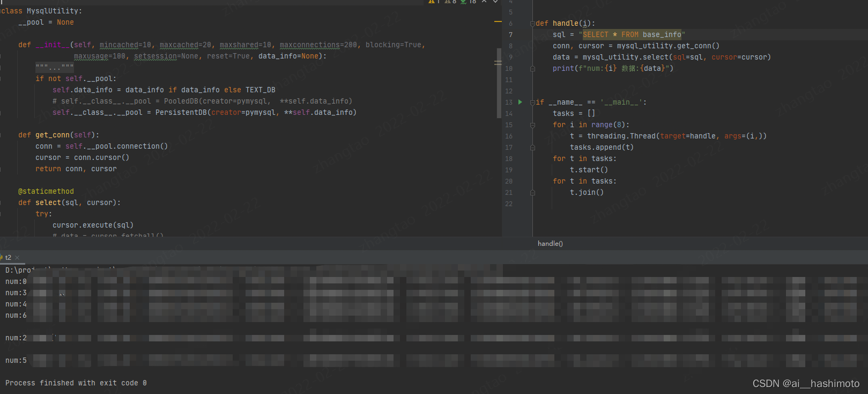Collapse the for i in range loop at line 15
The image size is (868, 394).
(532, 125)
